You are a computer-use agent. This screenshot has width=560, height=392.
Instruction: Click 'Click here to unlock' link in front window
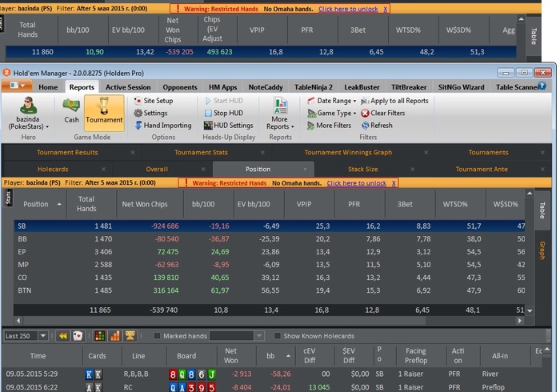[x=357, y=183]
